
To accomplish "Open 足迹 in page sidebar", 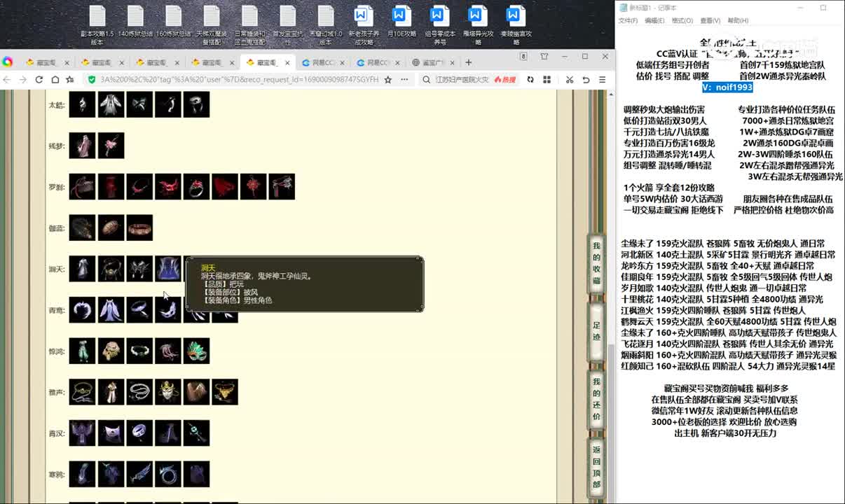I will click(x=596, y=330).
